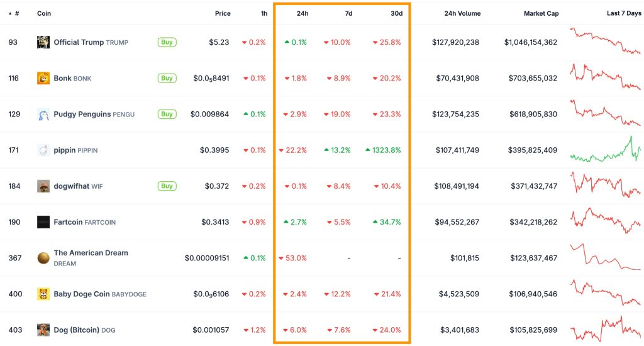
Task: Click the dogwifhat coin icon
Action: tap(43, 186)
